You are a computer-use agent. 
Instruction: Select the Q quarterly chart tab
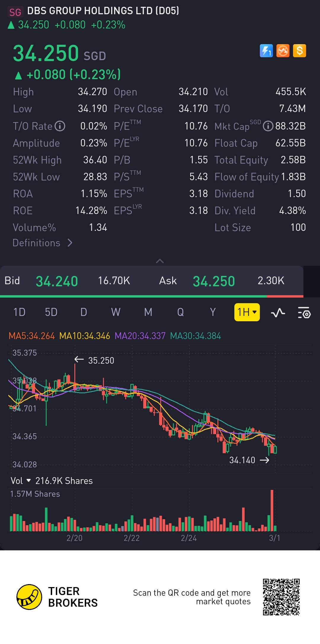tap(180, 312)
